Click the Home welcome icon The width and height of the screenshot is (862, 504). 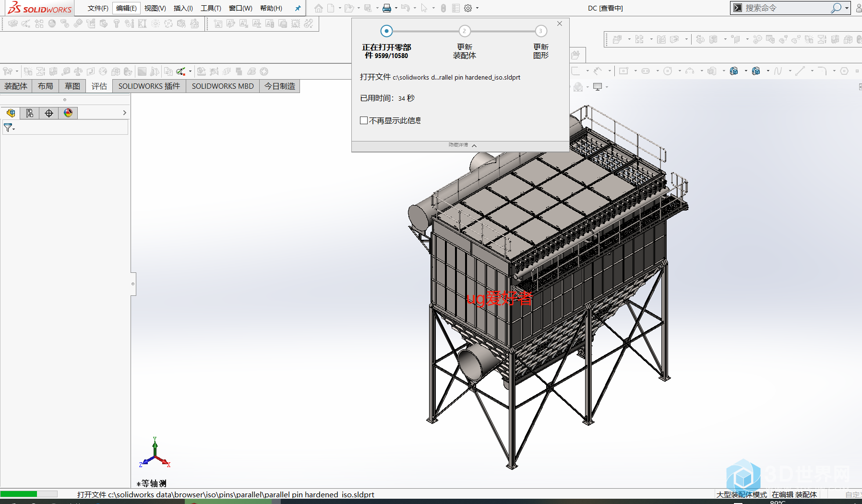click(x=318, y=8)
